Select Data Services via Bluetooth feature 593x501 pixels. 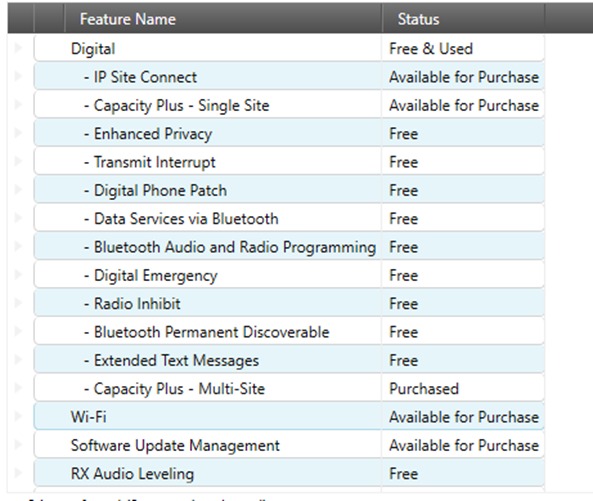pyautogui.click(x=181, y=219)
